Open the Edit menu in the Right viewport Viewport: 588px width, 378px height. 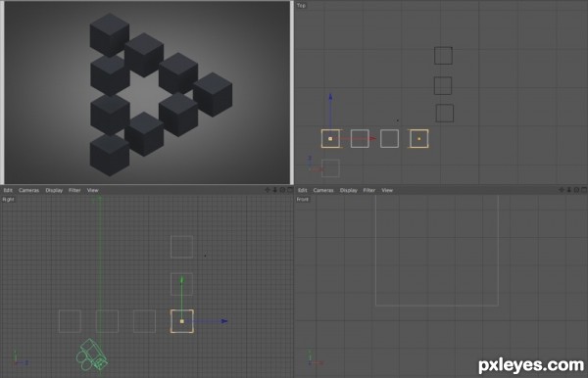pos(8,190)
